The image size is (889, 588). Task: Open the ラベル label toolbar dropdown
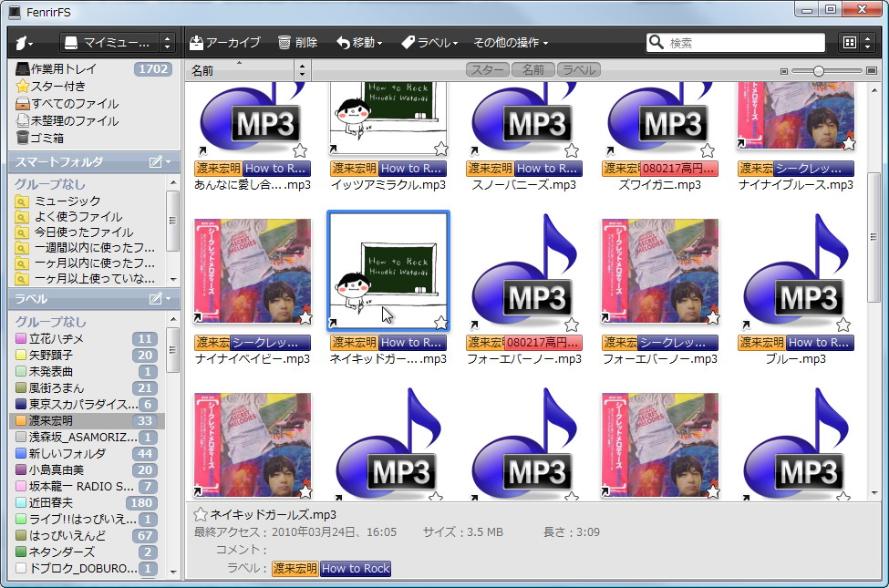429,43
